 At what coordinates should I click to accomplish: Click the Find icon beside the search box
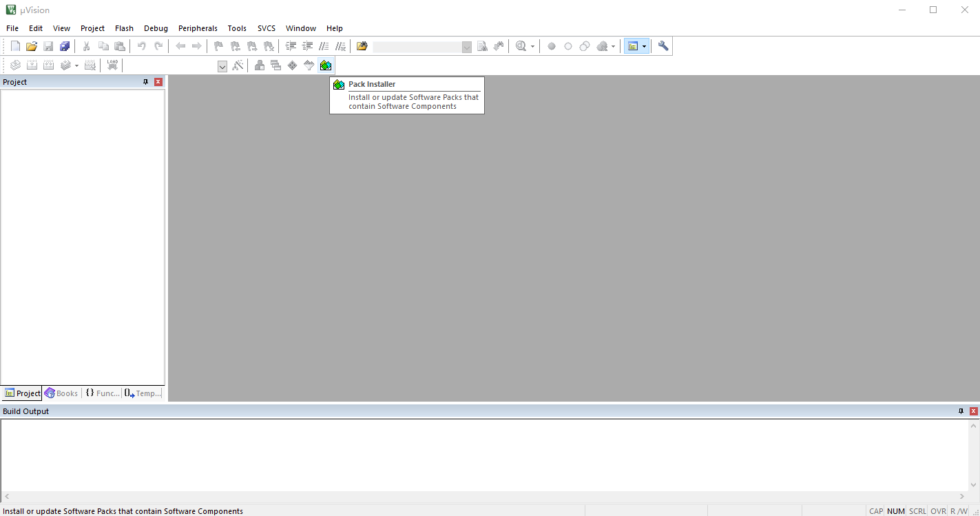click(x=482, y=46)
